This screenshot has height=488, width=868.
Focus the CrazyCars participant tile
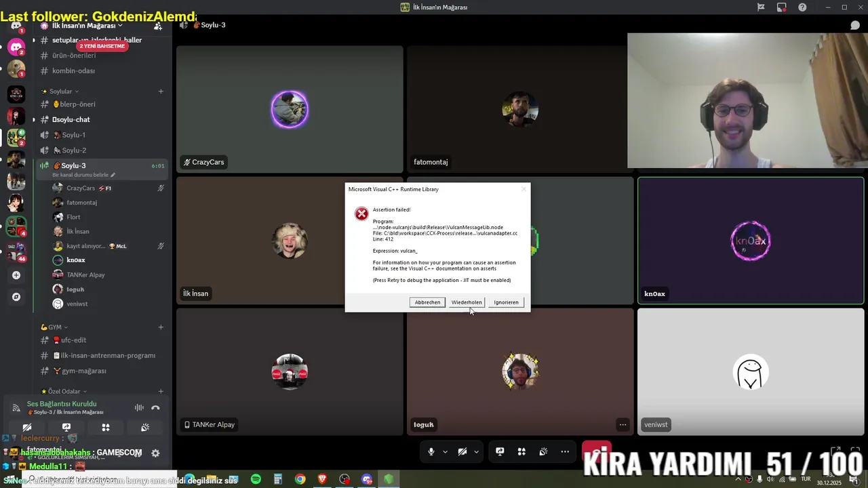coord(290,109)
